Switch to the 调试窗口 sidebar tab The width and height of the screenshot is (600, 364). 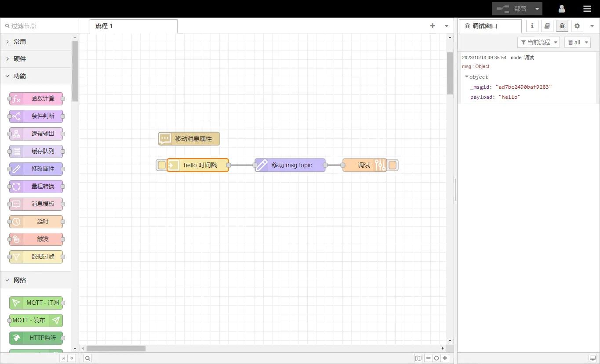pos(484,26)
